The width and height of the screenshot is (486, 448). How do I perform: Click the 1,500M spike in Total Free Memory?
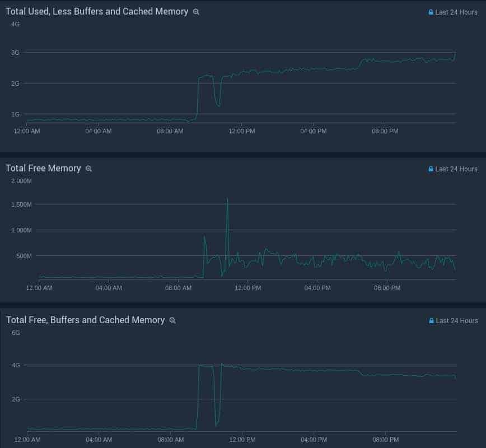coord(228,199)
